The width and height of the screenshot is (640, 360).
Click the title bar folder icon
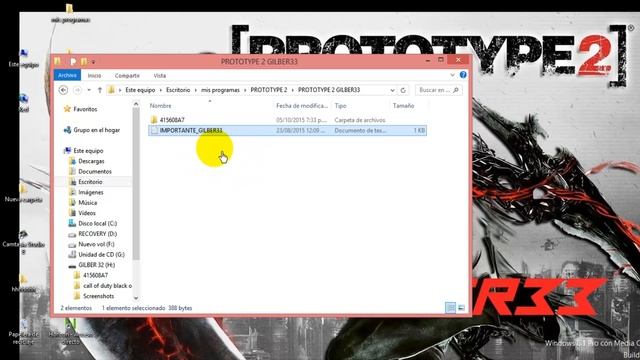pyautogui.click(x=58, y=61)
